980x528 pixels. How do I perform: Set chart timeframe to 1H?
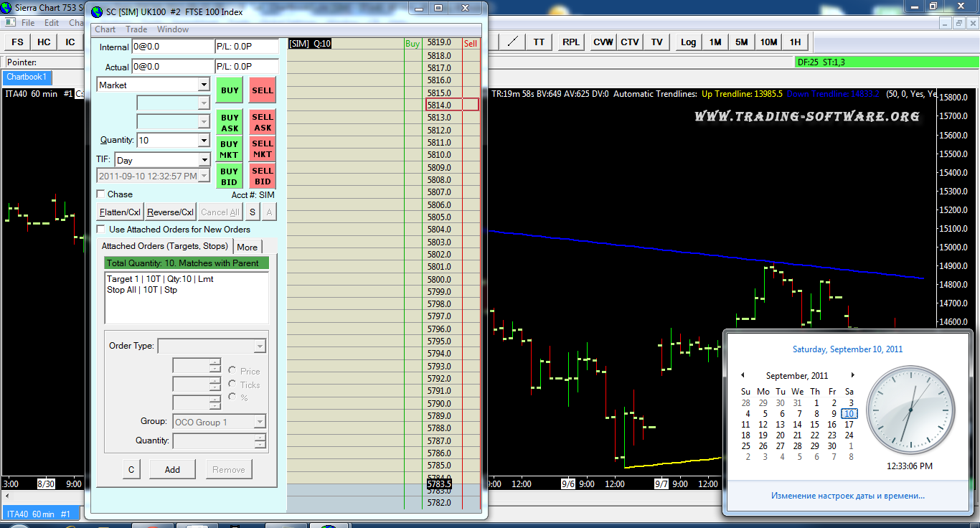click(795, 42)
